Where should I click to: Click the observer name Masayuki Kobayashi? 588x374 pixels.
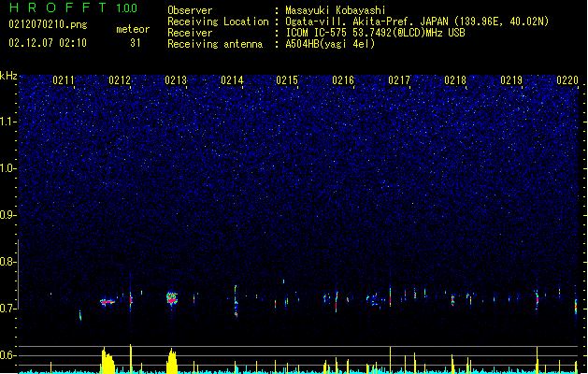[x=336, y=10]
